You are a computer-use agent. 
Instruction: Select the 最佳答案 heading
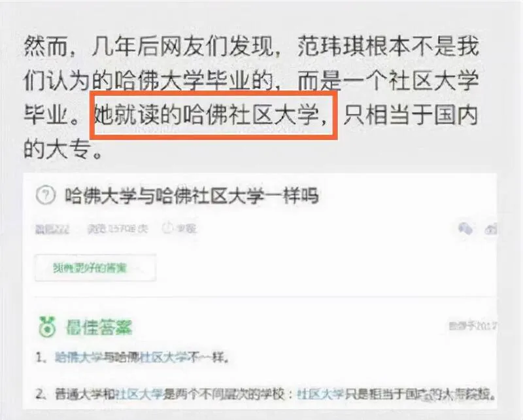(99, 327)
